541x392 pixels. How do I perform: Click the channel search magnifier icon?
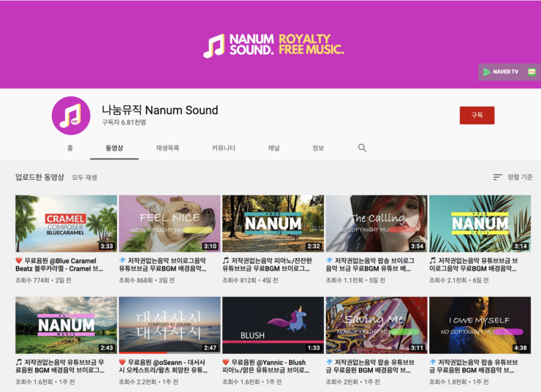(x=362, y=148)
